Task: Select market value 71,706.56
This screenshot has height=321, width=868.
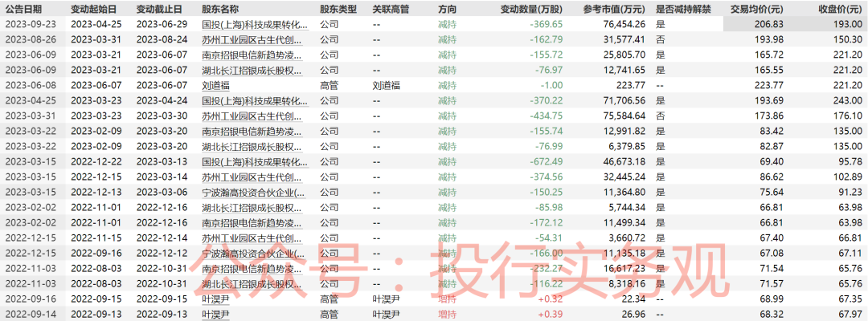Action: pyautogui.click(x=624, y=100)
